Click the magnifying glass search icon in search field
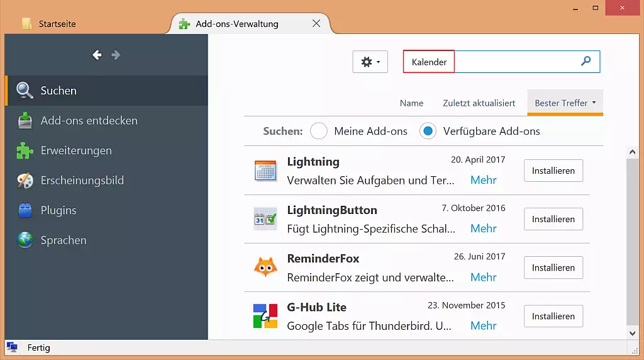Viewport: 644px width, 360px height. (586, 62)
